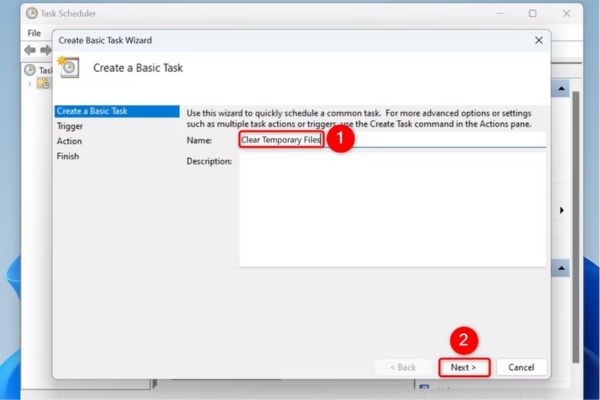The image size is (600, 400).
Task: Maximize the Task Scheduler window
Action: pyautogui.click(x=532, y=14)
